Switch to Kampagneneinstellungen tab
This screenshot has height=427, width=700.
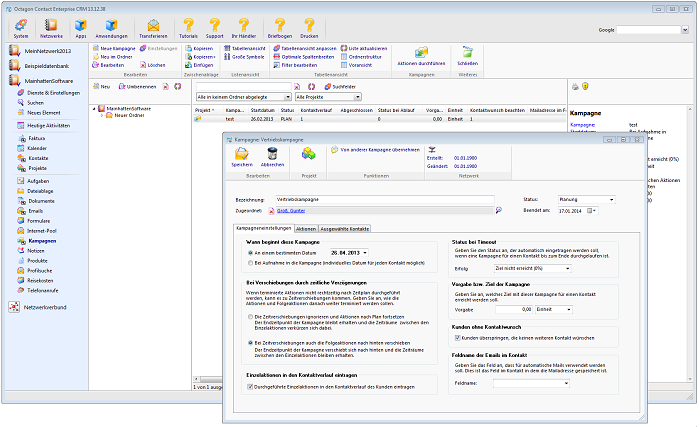263,228
